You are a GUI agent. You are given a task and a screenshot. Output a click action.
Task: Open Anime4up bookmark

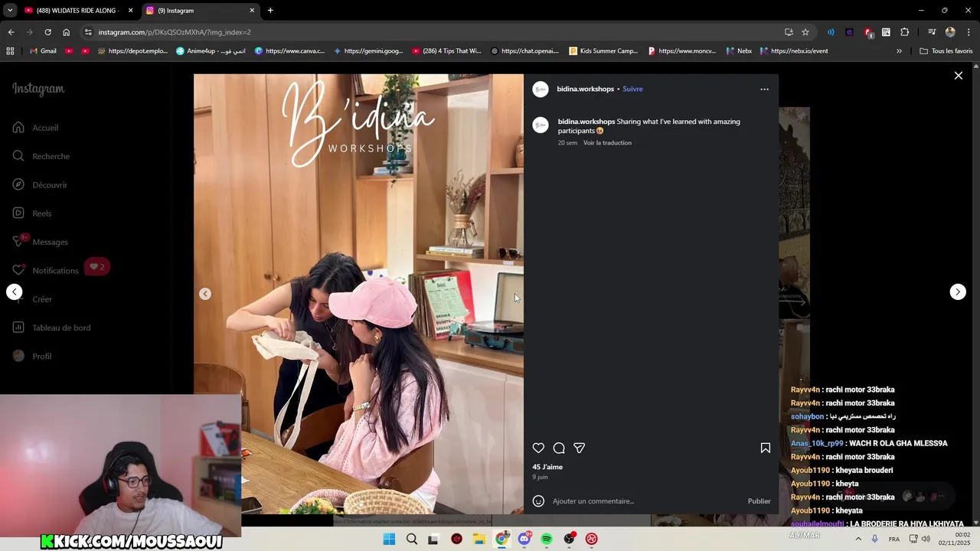[x=211, y=51]
